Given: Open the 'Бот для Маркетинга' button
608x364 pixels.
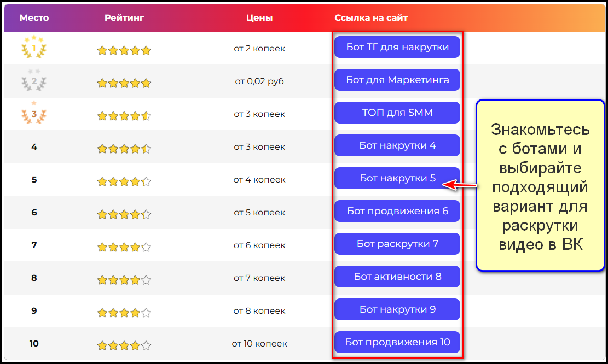Looking at the screenshot, I should (x=397, y=80).
